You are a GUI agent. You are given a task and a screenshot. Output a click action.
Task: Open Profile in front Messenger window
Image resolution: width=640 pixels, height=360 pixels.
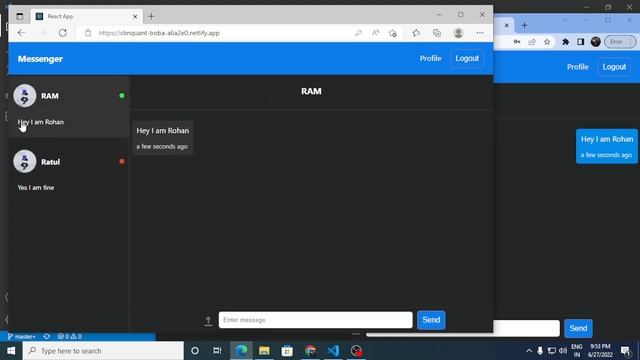[430, 58]
